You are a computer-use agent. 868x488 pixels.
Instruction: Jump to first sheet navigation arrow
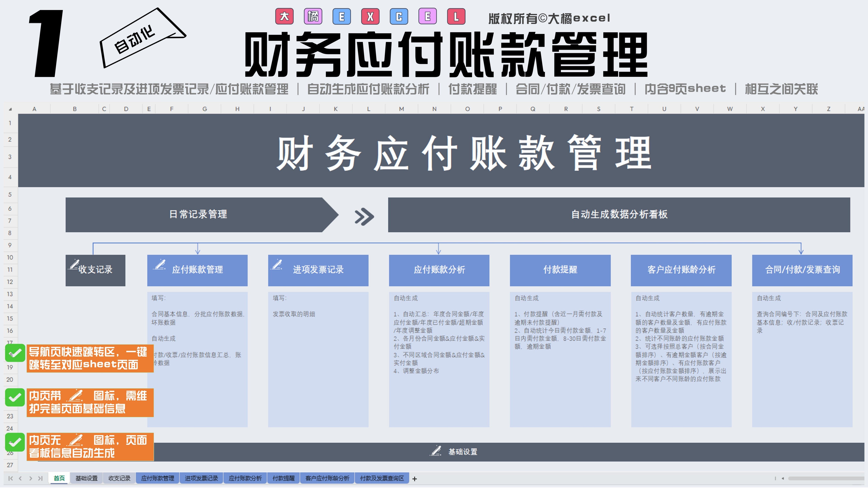[10, 478]
